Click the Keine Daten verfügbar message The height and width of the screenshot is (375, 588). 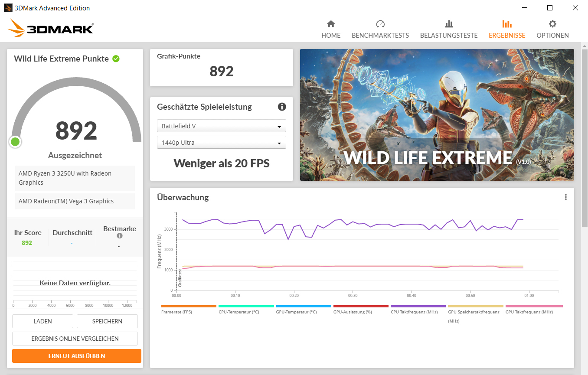(75, 283)
